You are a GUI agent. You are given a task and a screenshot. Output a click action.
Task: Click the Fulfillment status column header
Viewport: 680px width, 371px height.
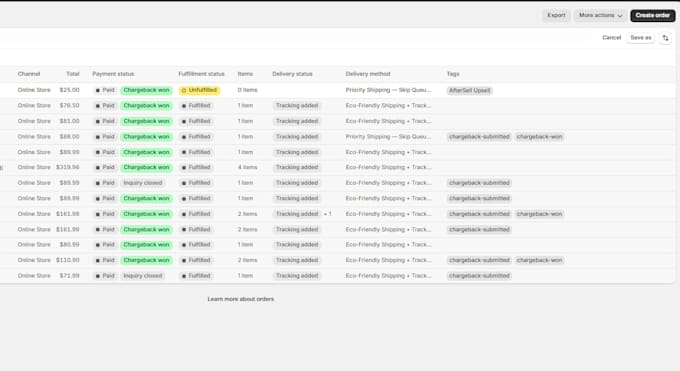[202, 74]
